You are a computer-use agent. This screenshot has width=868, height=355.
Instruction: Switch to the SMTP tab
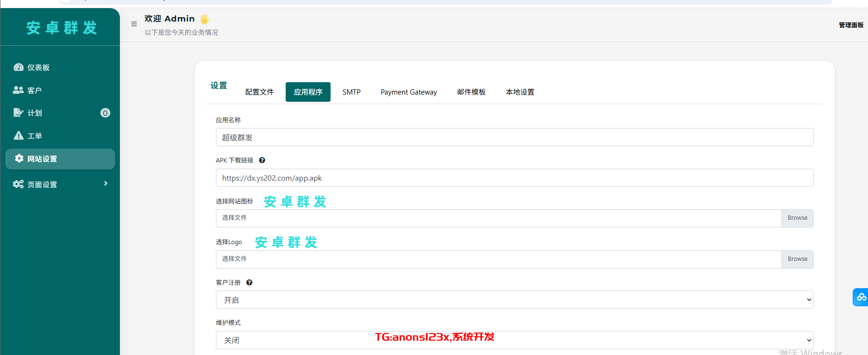351,92
